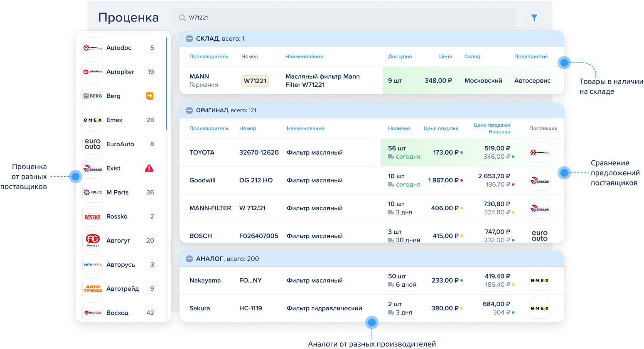Click delivery truck icon in Nakayama row
The height and width of the screenshot is (349, 644).
point(391,285)
